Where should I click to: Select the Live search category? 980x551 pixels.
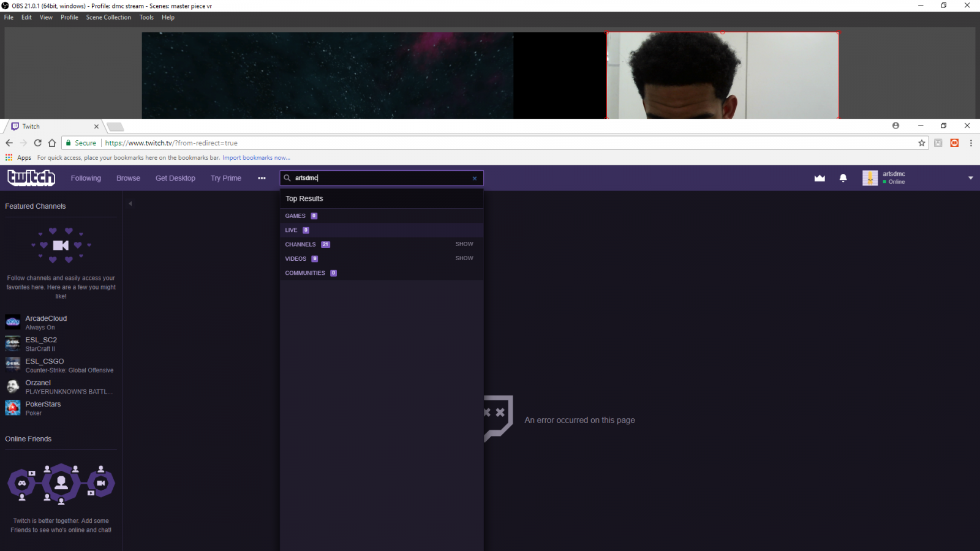point(381,230)
